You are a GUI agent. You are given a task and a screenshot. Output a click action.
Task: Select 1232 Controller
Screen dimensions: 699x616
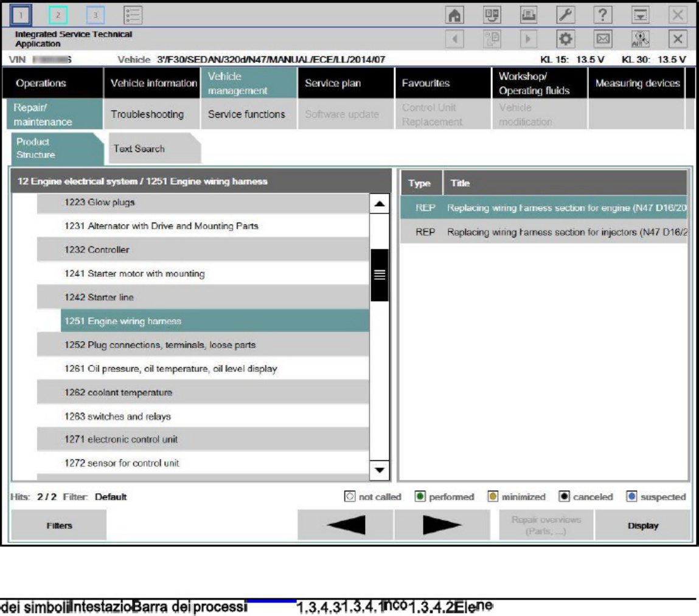[203, 249]
